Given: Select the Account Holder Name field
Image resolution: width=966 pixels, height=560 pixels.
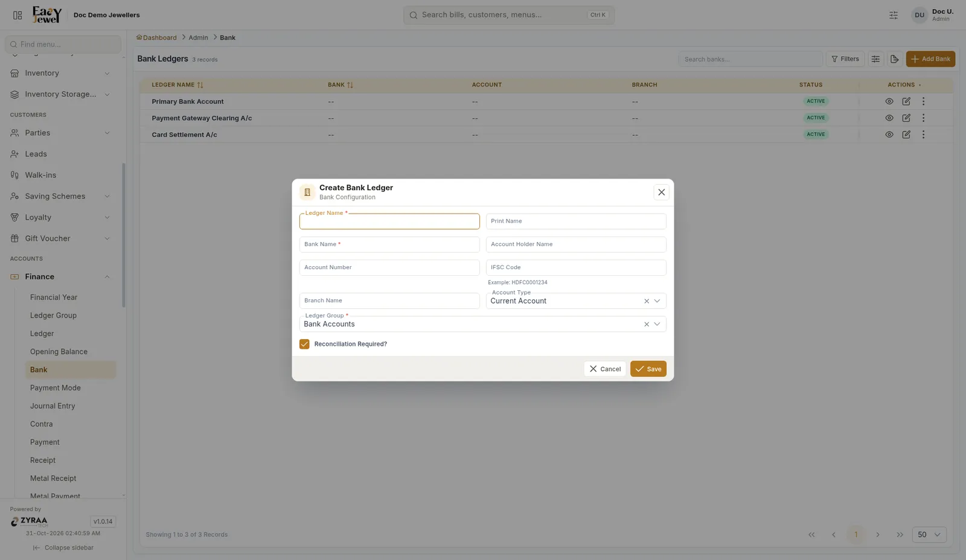Looking at the screenshot, I should [576, 244].
